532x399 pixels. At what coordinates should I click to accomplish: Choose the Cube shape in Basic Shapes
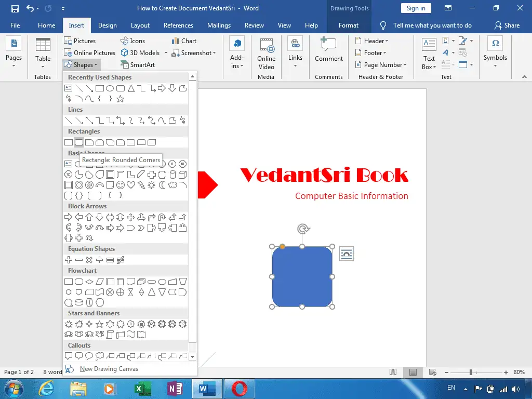click(182, 175)
